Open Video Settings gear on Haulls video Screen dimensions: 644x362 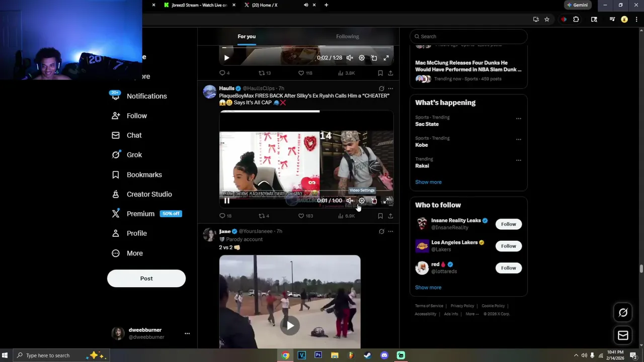coord(362,201)
